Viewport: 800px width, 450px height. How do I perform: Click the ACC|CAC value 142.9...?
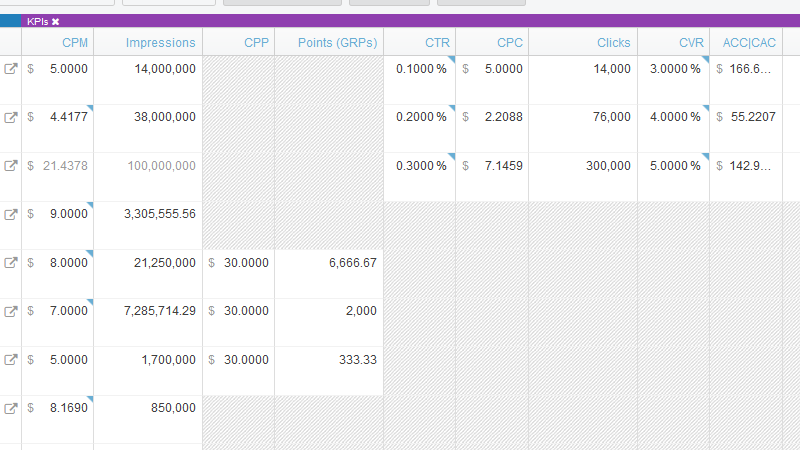750,166
